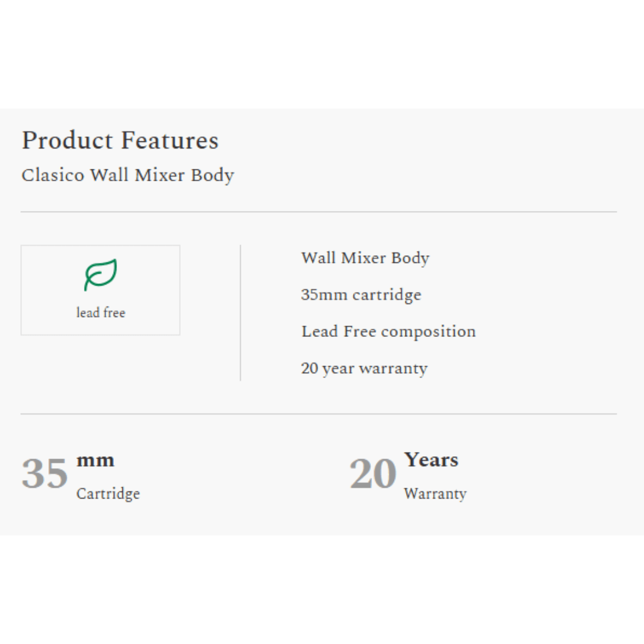644x644 pixels.
Task: Click the black bar above the features panel
Action: point(322,54)
